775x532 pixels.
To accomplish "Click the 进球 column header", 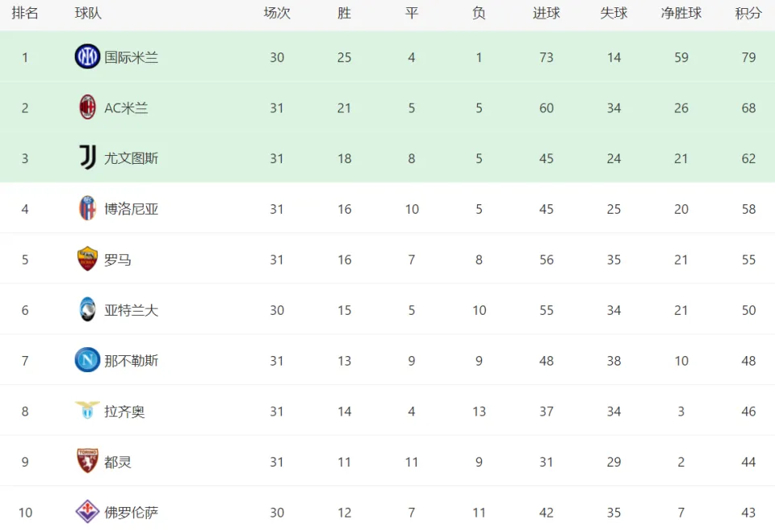I will click(x=547, y=14).
